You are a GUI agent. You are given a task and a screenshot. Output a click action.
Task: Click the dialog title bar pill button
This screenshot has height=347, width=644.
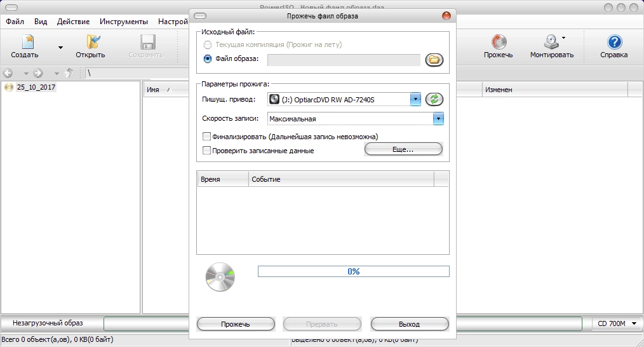[200, 16]
